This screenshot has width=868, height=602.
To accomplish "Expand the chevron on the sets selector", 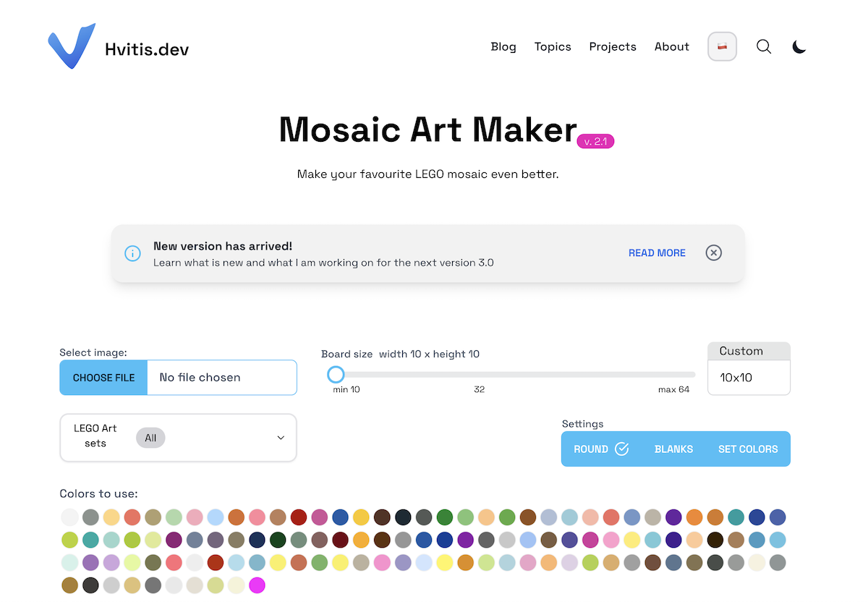I will [281, 438].
